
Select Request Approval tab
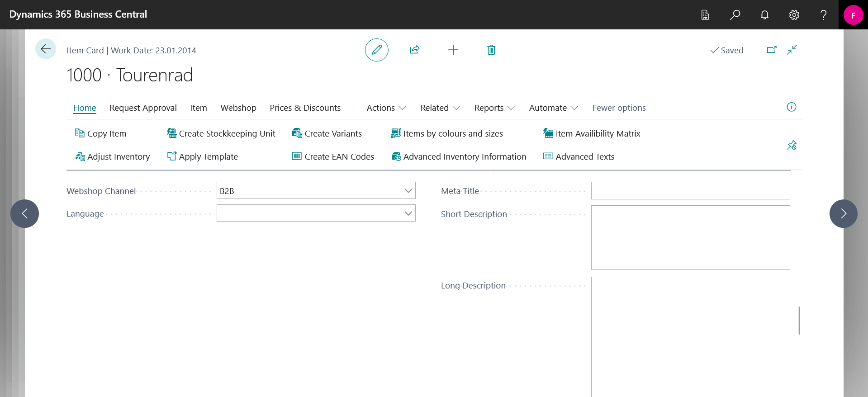pos(143,108)
